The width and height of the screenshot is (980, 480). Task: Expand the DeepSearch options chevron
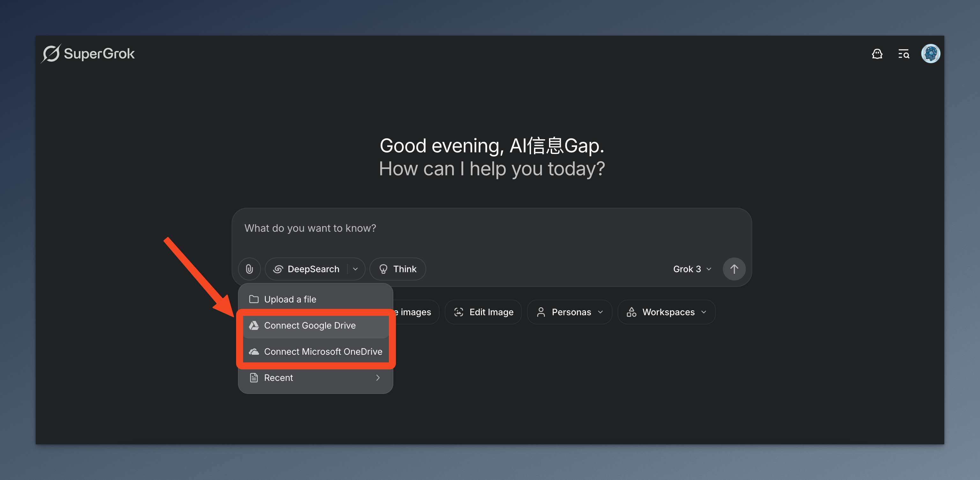pos(355,269)
